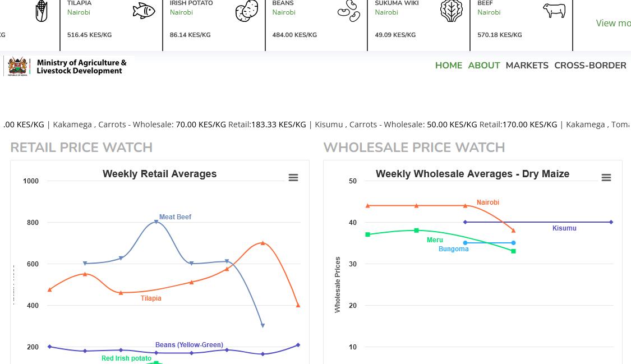Click the potato icon for Irish Potato

(x=246, y=11)
